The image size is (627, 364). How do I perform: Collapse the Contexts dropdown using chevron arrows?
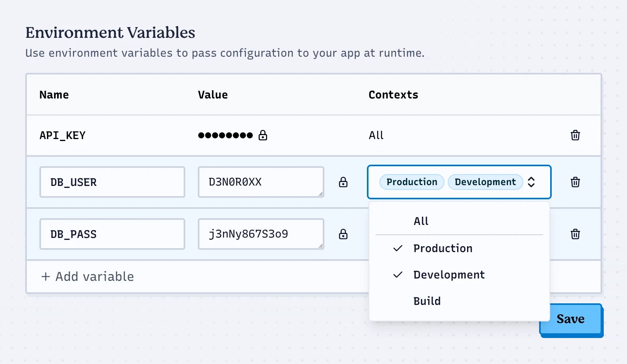tap(531, 182)
